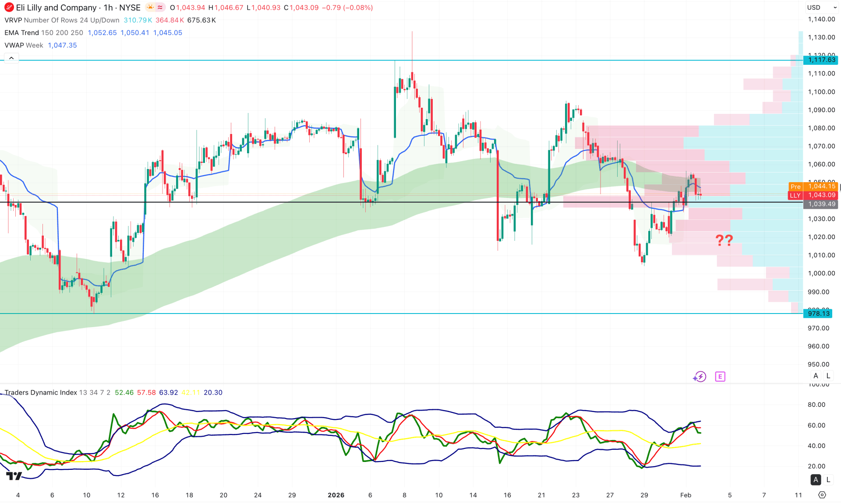Click the purple lightning bolt chart icon
This screenshot has width=841, height=504.
point(700,376)
